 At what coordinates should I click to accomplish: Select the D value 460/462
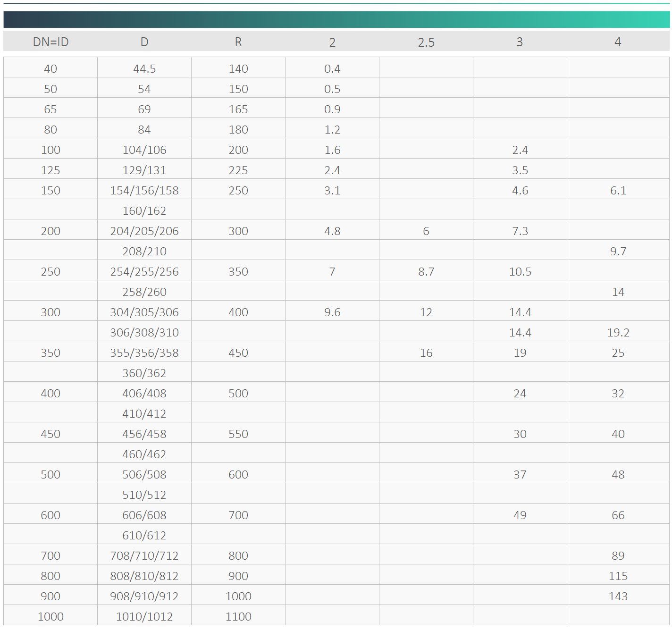pyautogui.click(x=144, y=454)
